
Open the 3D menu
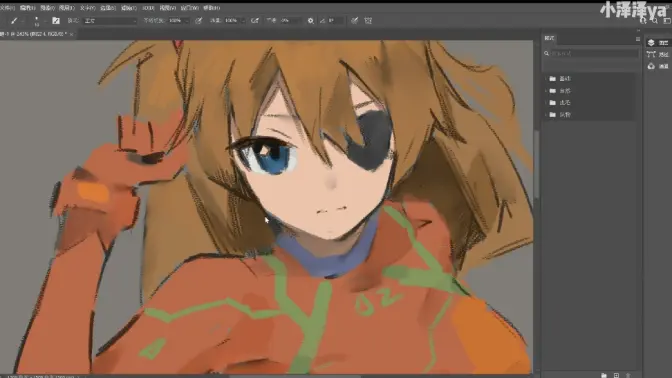click(x=148, y=8)
